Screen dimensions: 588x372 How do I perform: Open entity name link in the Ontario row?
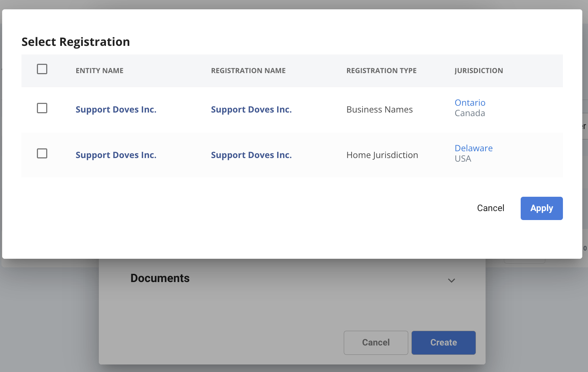coord(116,110)
